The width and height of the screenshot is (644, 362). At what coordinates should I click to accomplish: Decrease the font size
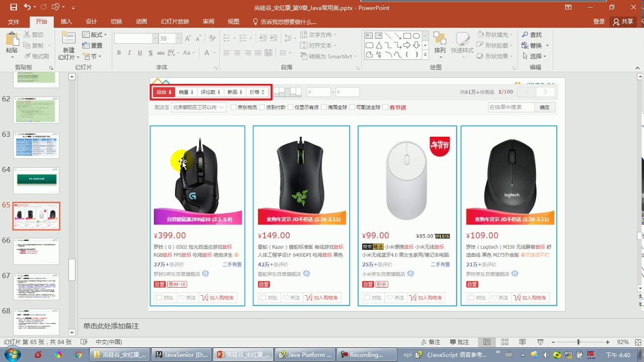pyautogui.click(x=198, y=39)
